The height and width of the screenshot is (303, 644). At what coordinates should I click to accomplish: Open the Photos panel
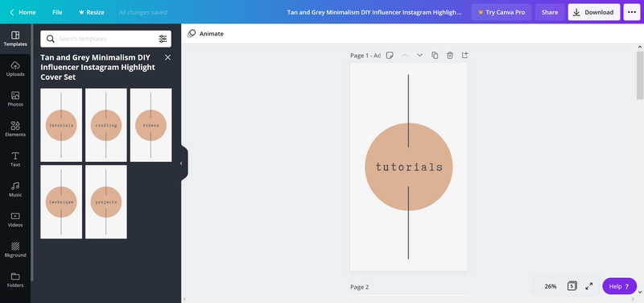click(15, 99)
